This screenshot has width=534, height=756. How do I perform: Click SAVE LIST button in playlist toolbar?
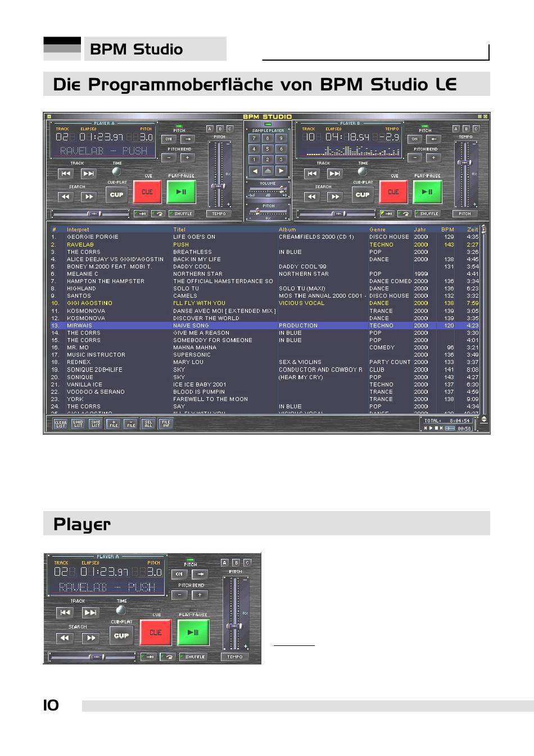96,424
